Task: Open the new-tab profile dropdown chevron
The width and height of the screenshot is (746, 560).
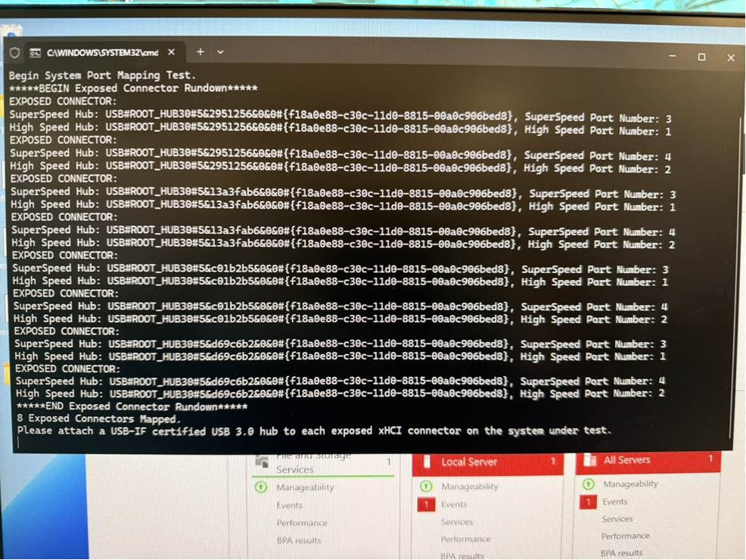Action: pos(220,52)
